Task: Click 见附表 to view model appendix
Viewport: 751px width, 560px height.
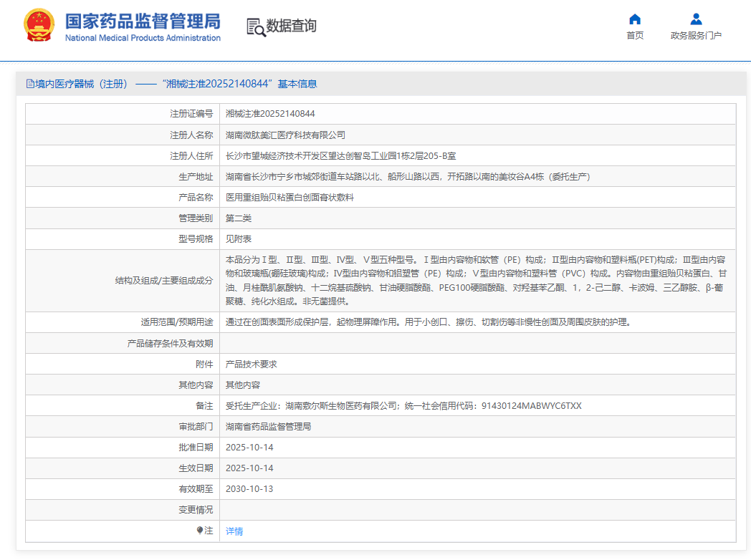Action: pos(239,238)
